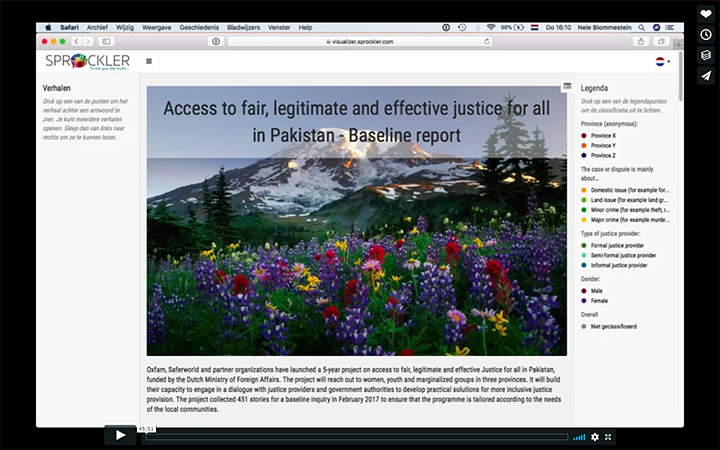This screenshot has width=720, height=450.
Task: Enter fullscreen mode in the player
Action: (609, 437)
